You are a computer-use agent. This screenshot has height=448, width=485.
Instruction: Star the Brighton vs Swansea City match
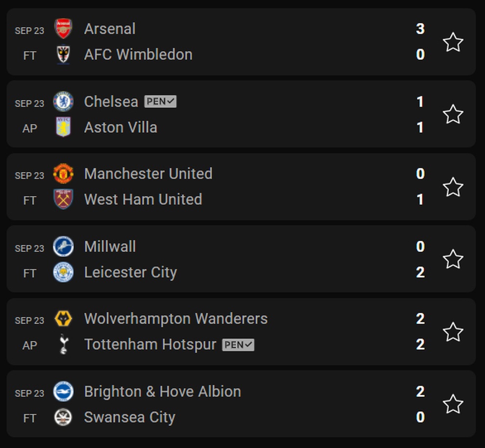coord(453,404)
